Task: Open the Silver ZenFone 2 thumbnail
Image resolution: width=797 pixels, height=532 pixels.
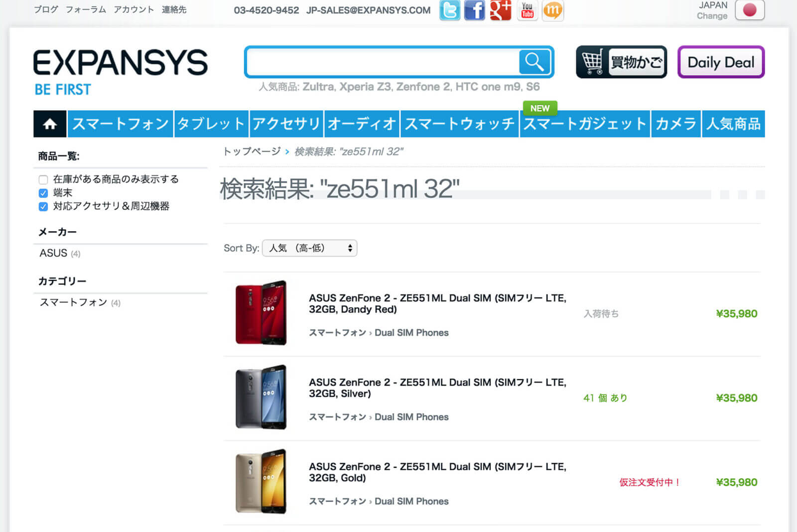Action: tap(261, 397)
